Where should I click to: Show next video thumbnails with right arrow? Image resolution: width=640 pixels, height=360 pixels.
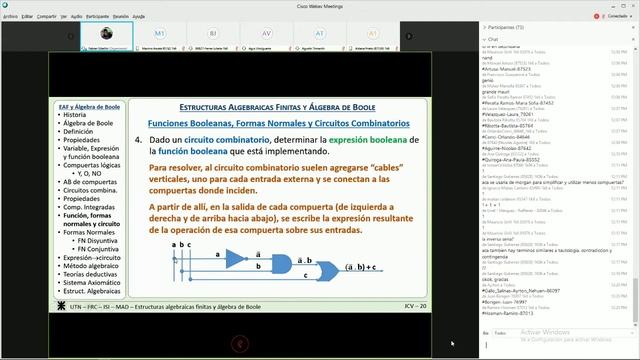click(x=409, y=36)
